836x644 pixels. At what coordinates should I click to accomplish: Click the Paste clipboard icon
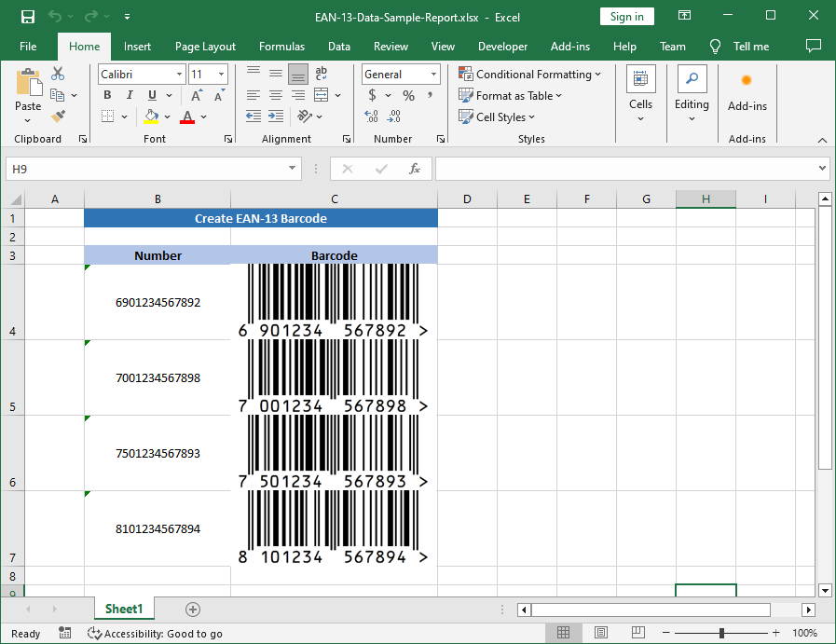click(28, 83)
